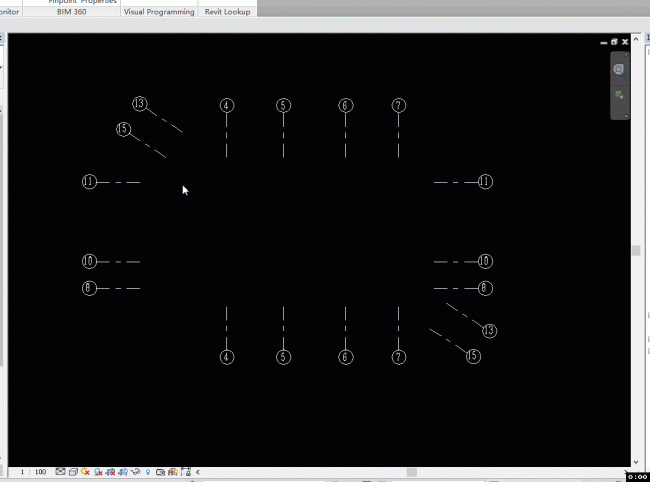This screenshot has width=650, height=482.
Task: Click the Reveal Constraints icon
Action: tap(185, 471)
